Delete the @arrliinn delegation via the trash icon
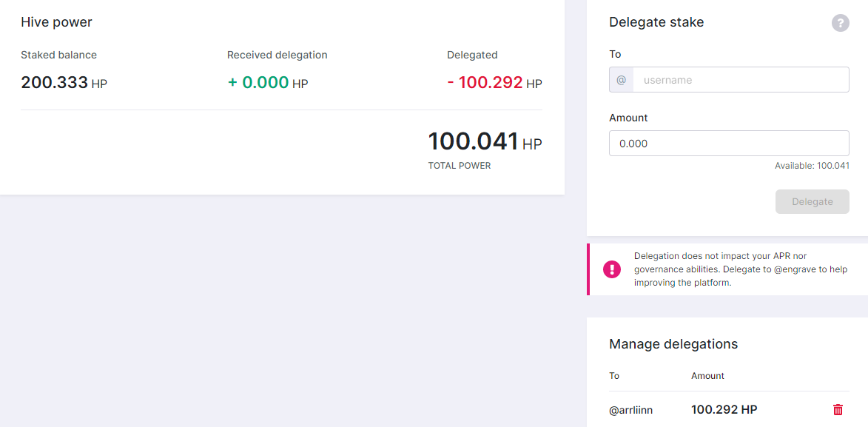 (838, 410)
